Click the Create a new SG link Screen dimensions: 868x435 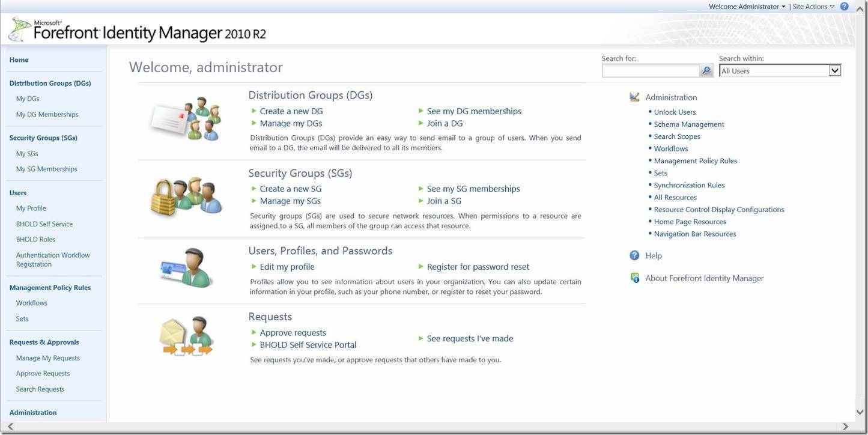point(291,189)
